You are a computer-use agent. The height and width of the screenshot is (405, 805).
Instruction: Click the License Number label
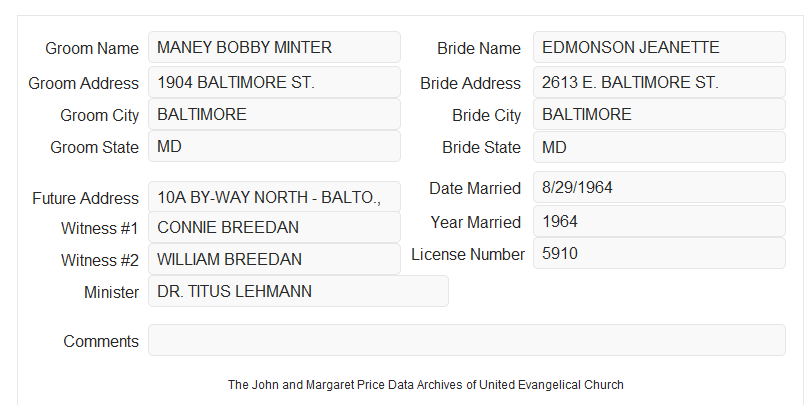pyautogui.click(x=468, y=255)
